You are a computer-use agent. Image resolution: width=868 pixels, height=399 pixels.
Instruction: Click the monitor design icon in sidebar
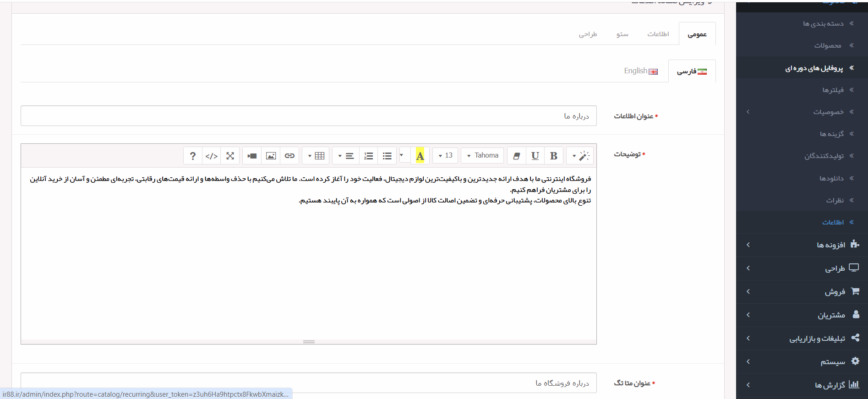pos(854,268)
